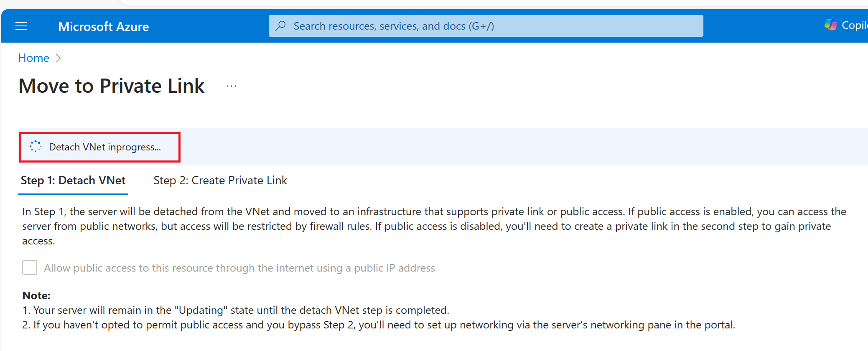Click the Copilot label in the header

(854, 25)
